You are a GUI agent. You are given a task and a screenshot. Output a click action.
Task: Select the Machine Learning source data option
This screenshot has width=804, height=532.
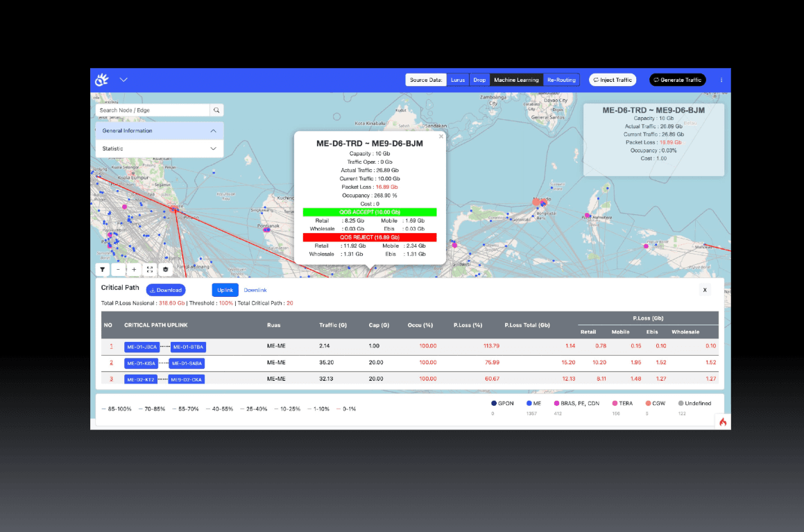(x=516, y=80)
